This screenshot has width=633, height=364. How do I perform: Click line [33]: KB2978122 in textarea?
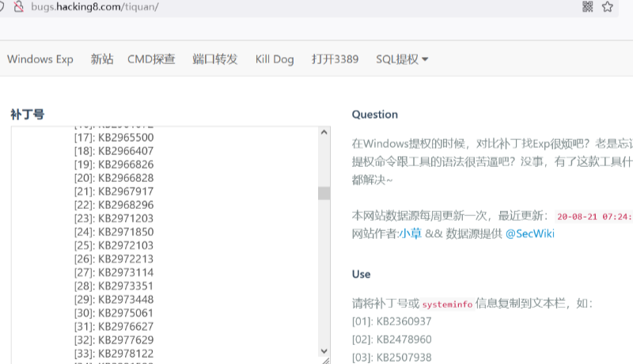point(114,354)
